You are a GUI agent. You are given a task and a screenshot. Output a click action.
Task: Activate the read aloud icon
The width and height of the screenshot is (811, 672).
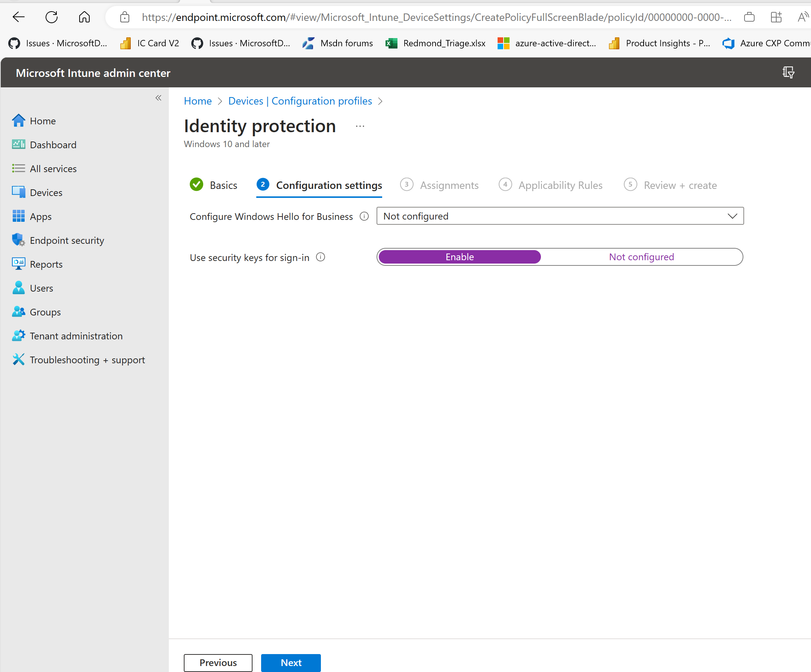(803, 17)
